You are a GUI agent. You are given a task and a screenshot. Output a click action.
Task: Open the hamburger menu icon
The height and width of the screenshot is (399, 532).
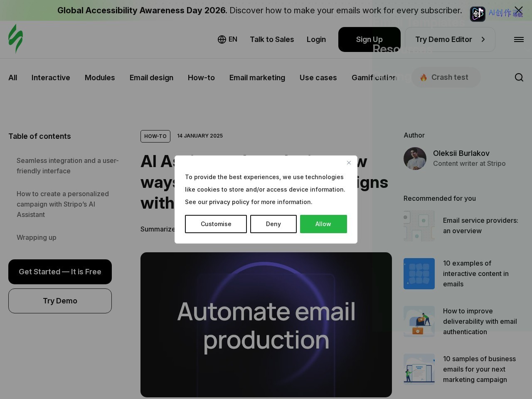[519, 39]
